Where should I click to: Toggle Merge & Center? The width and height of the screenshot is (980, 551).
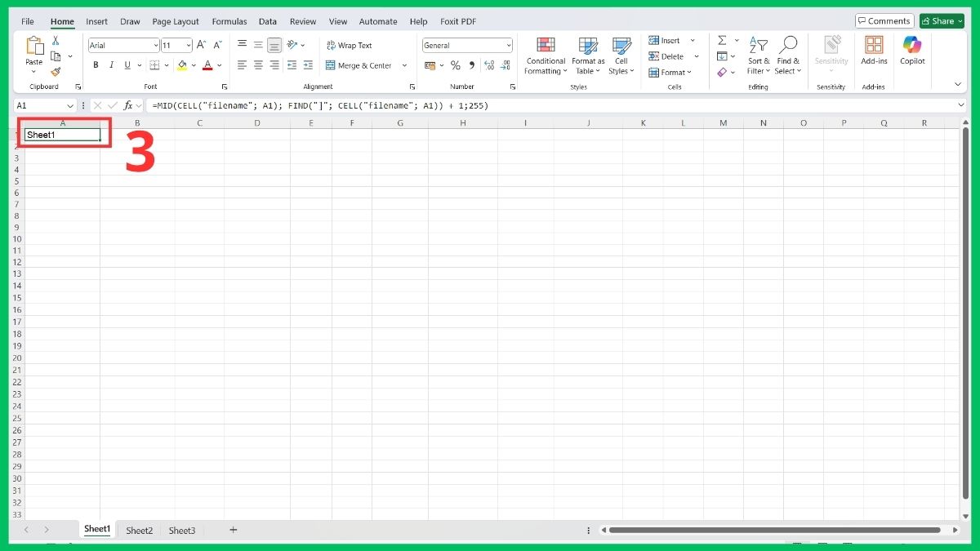[360, 65]
